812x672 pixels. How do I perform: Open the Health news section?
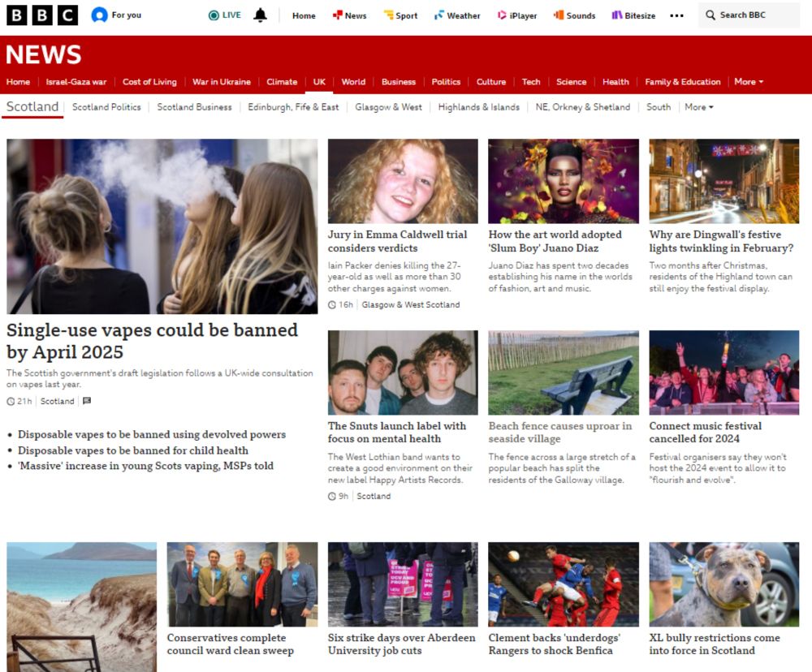tap(615, 82)
